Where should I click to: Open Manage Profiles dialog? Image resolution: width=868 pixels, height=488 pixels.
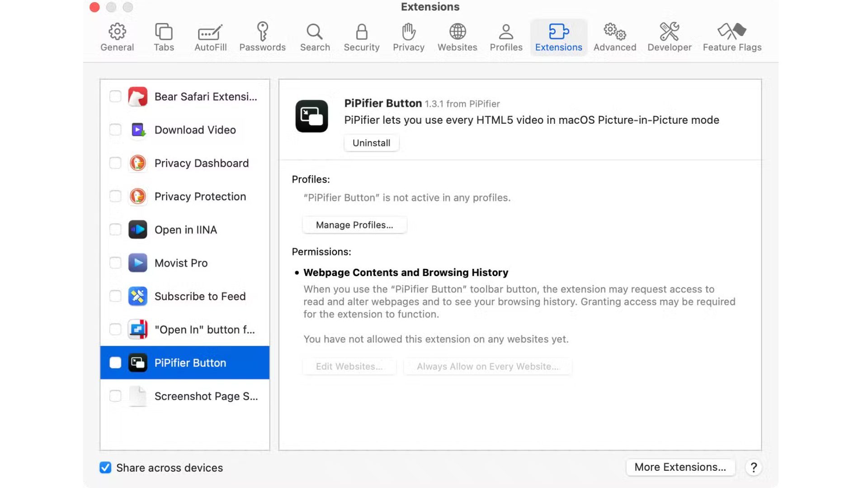pos(354,225)
